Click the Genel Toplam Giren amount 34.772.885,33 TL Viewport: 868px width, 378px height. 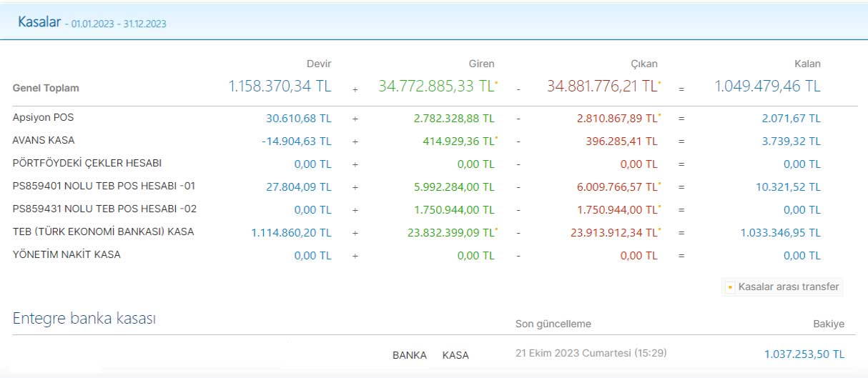[x=436, y=86]
